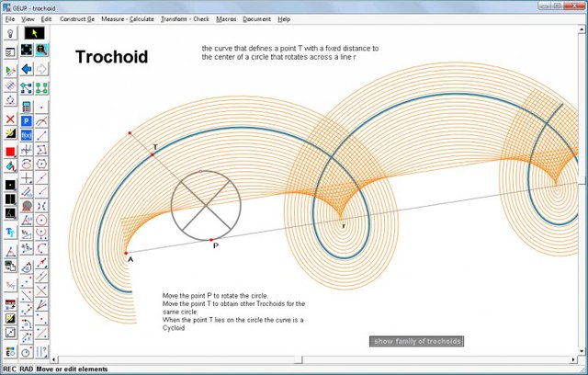The height and width of the screenshot is (375, 588).
Task: Click the checklist options icon
Action: [10, 52]
